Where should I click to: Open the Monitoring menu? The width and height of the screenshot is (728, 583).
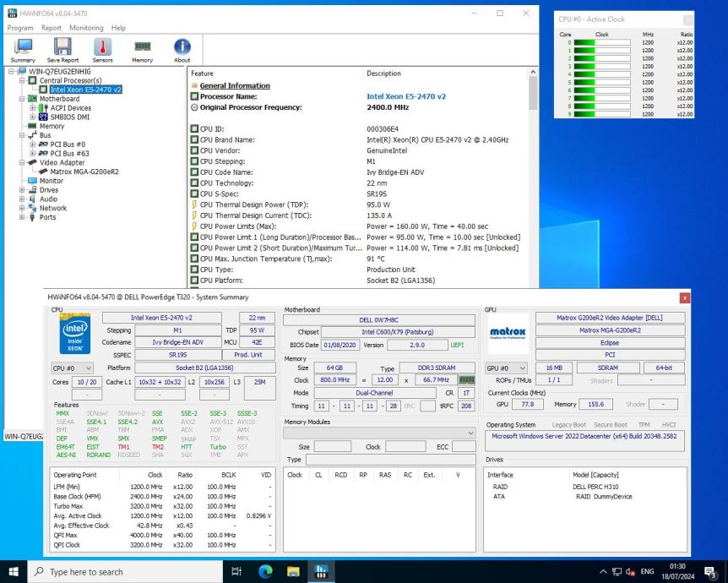point(87,28)
